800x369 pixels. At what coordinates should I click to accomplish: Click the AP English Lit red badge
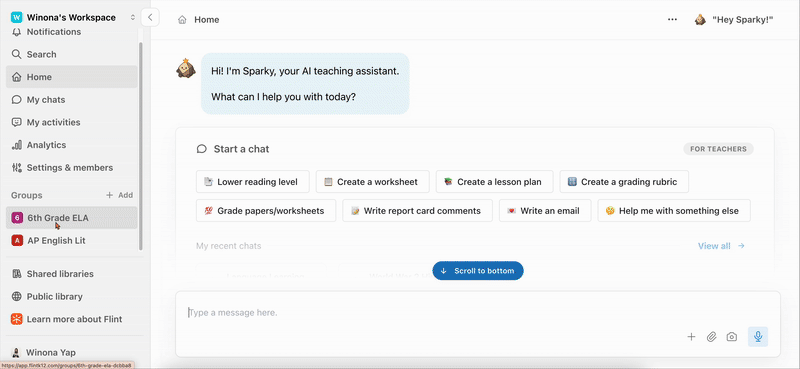(17, 240)
